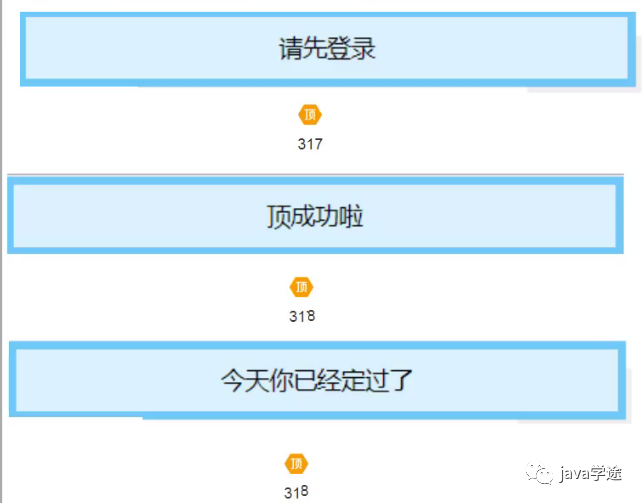This screenshot has width=642, height=503.
Task: Click the 顶 icon below 顶成功啦 message
Action: click(x=301, y=287)
